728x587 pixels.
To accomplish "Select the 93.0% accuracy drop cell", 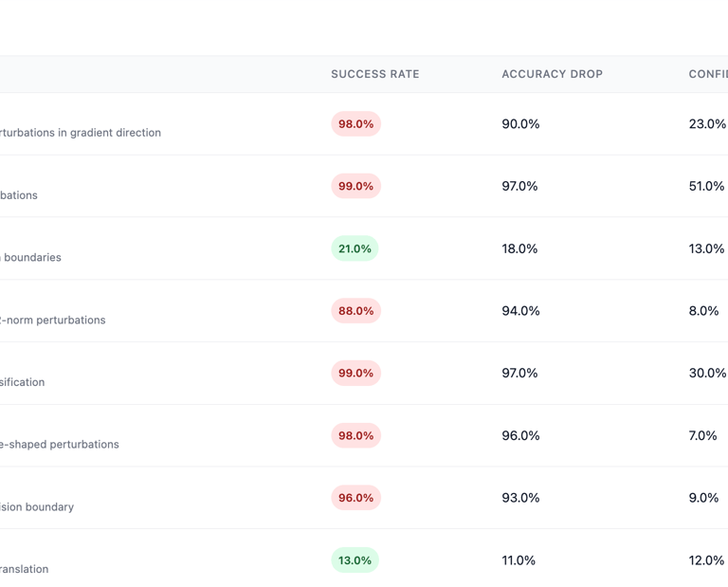I will coord(520,498).
